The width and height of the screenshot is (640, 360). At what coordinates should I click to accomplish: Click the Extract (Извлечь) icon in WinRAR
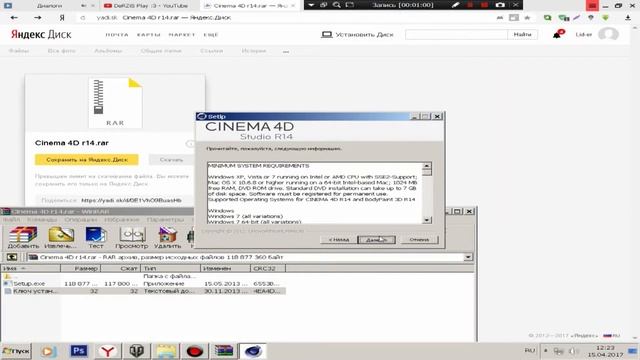60,238
